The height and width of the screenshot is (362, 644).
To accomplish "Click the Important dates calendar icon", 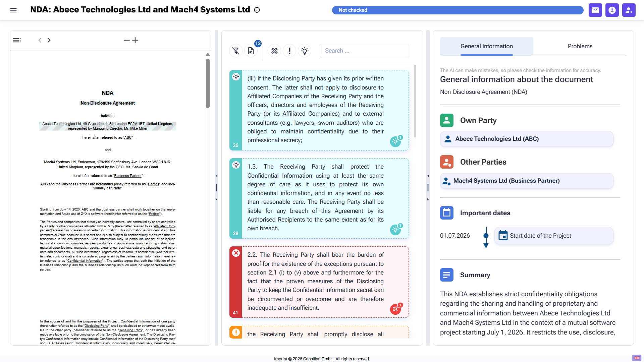I will tap(447, 213).
